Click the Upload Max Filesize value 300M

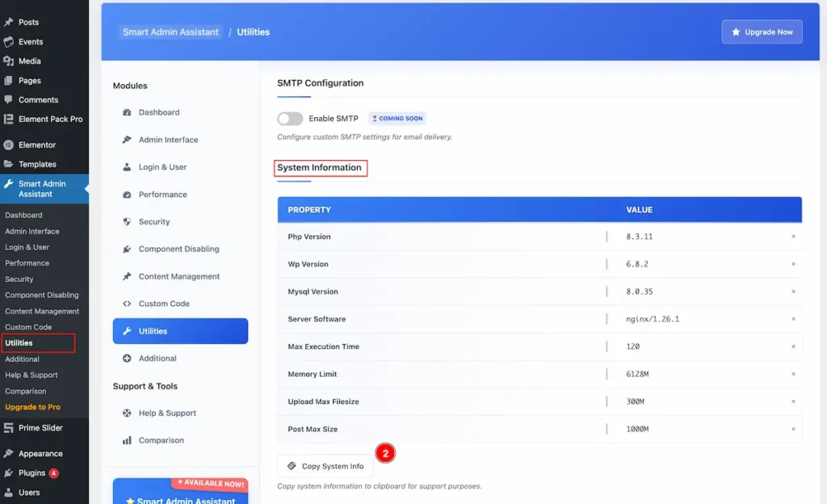[635, 401]
